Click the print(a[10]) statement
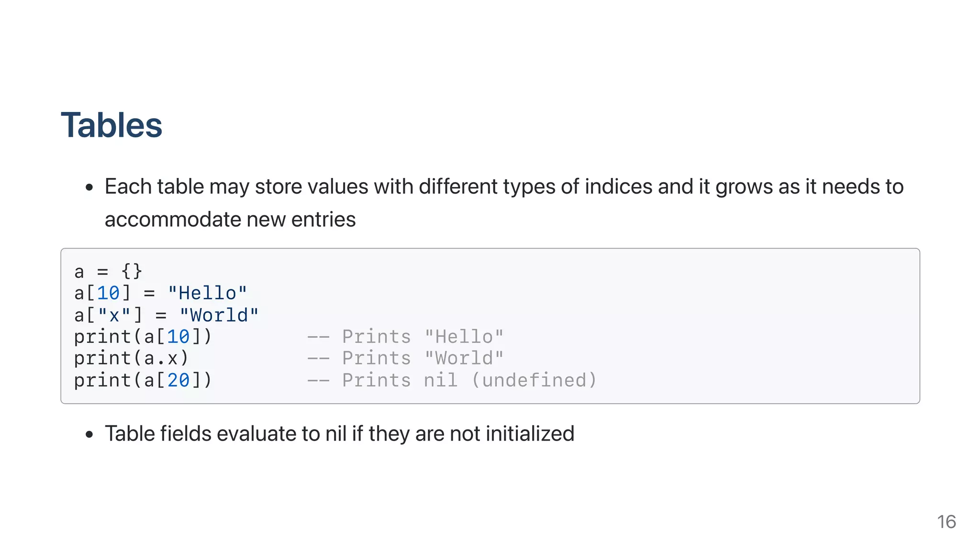 [x=143, y=337]
